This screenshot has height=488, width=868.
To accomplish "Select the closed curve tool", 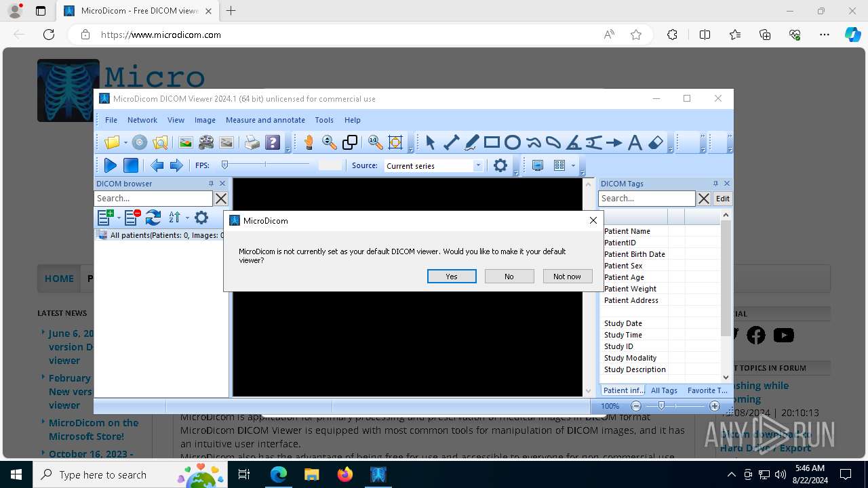I will click(x=553, y=142).
